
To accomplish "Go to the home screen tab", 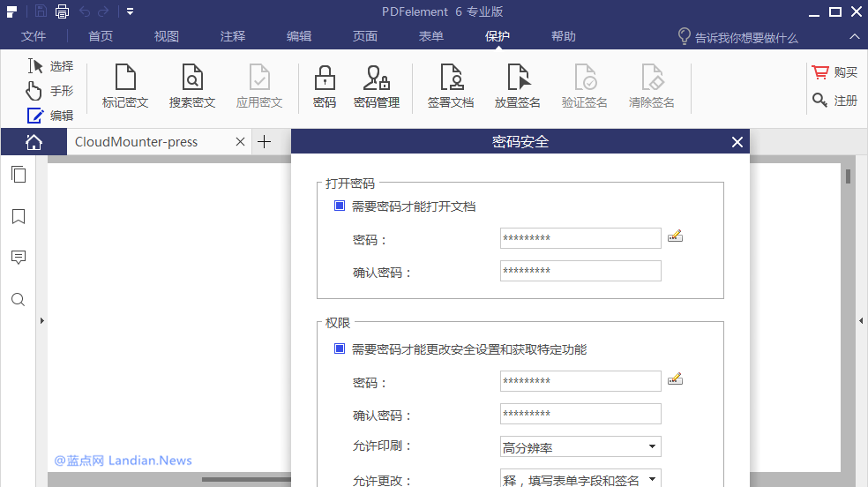I will (34, 142).
